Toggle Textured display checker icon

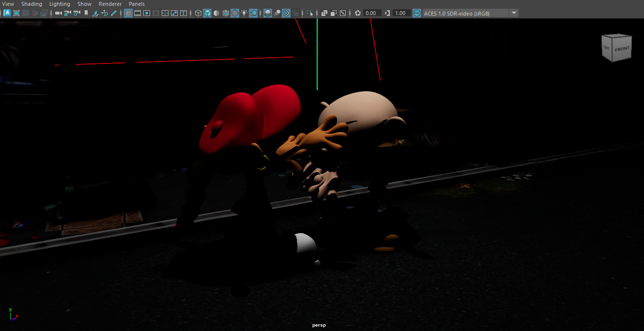point(235,13)
